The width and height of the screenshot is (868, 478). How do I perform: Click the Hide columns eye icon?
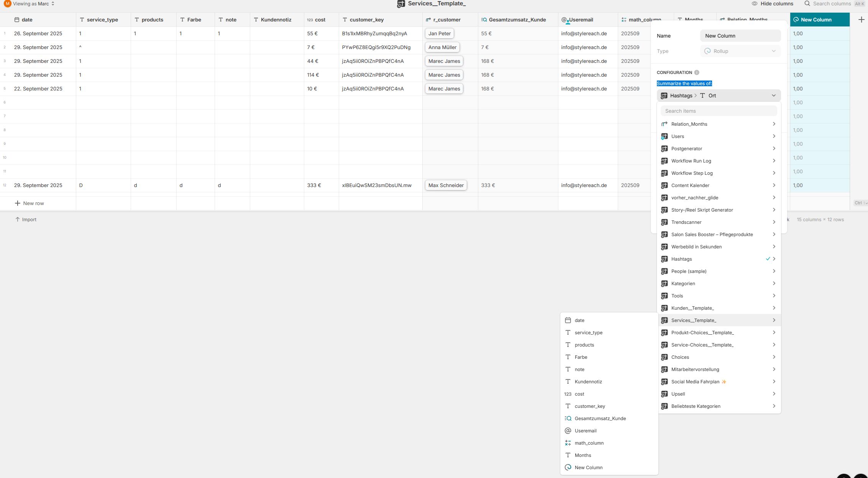point(755,3)
